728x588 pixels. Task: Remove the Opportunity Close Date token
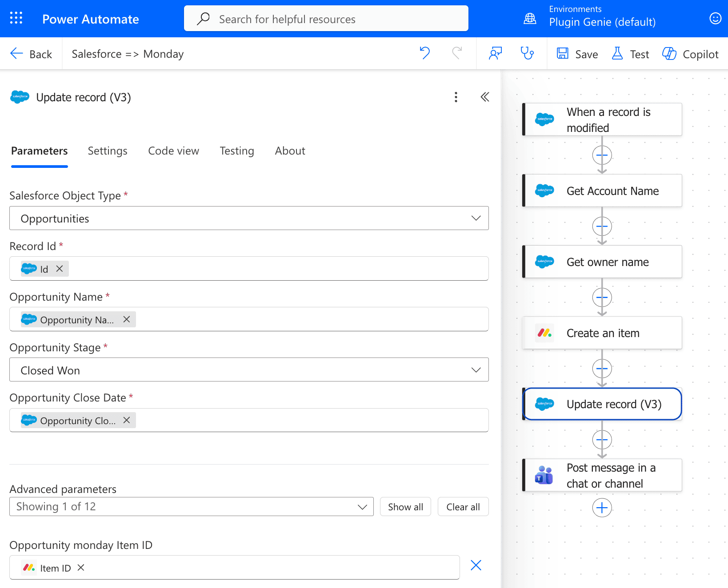[x=127, y=420]
